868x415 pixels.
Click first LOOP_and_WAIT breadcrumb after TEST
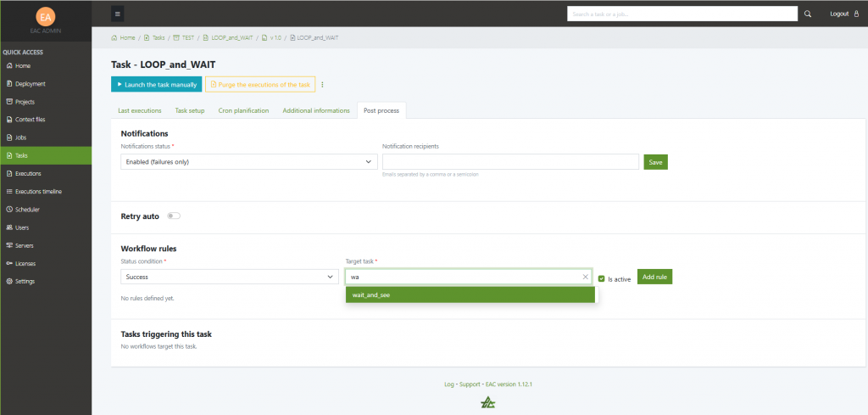coord(228,37)
